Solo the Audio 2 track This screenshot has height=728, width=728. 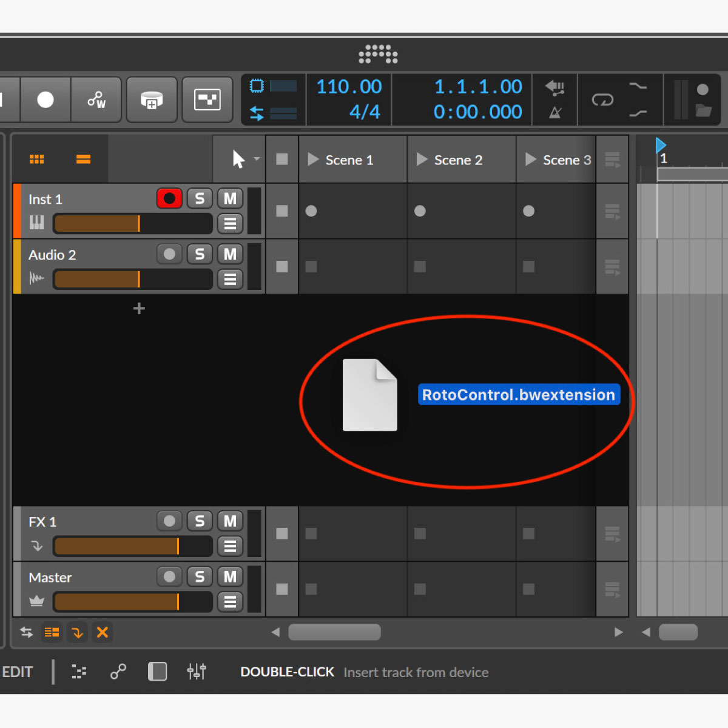tap(200, 254)
